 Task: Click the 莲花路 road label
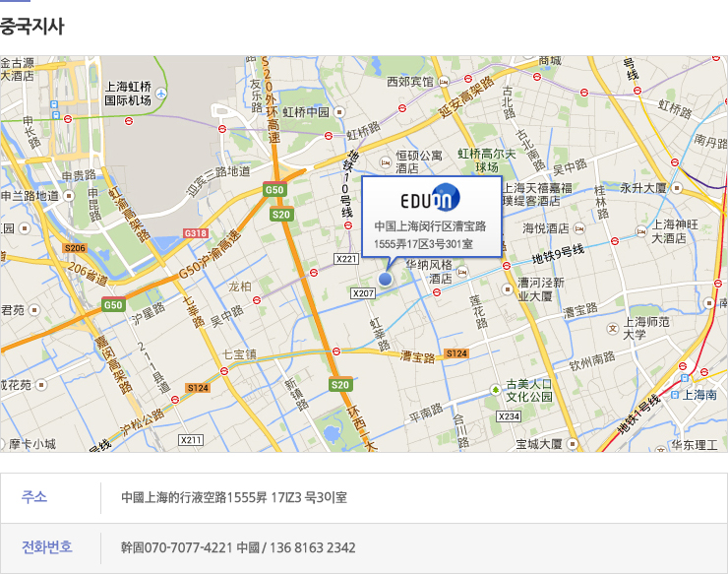click(x=479, y=311)
